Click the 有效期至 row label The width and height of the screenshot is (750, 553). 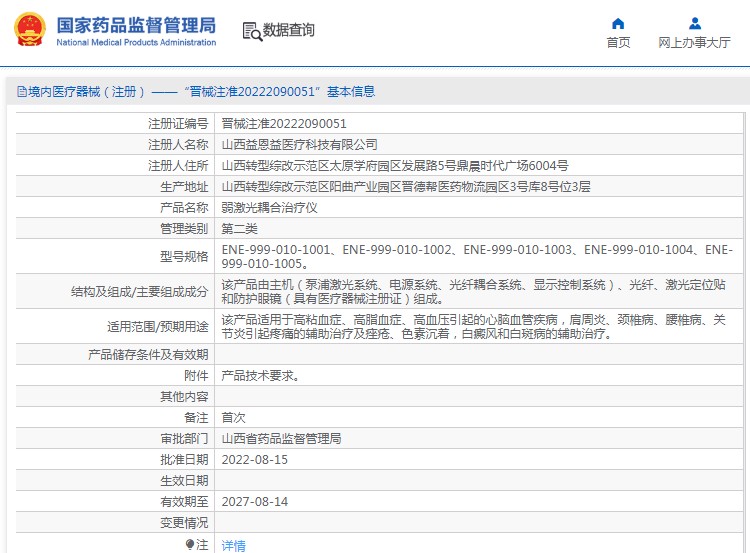tap(184, 502)
